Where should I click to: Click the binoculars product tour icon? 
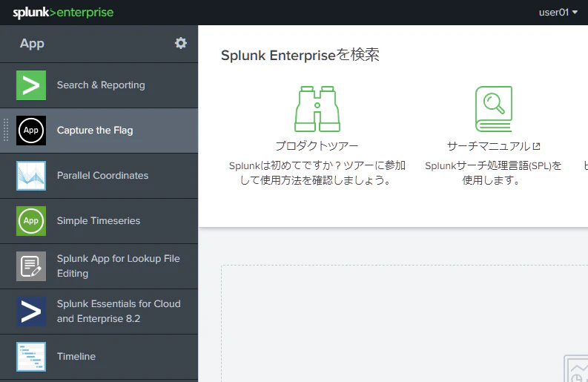tap(317, 109)
